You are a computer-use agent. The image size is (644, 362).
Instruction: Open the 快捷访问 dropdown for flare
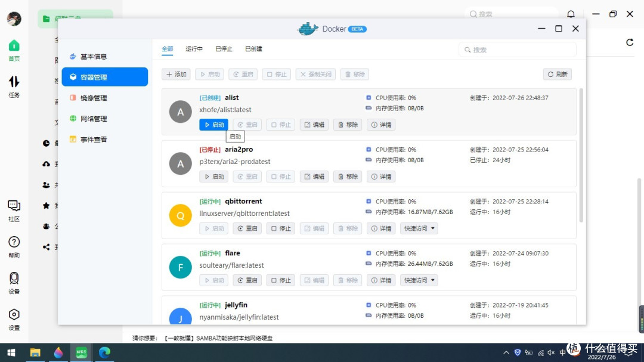418,280
